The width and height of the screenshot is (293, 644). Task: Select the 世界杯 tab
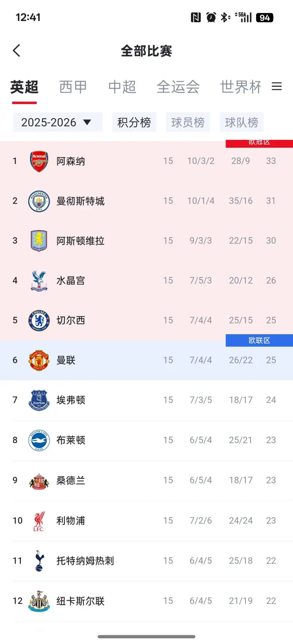[x=240, y=87]
